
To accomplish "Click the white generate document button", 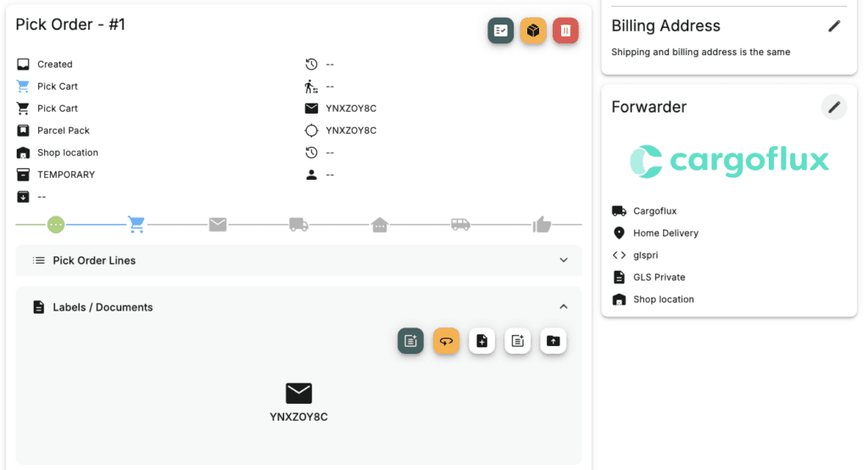I will pyautogui.click(x=517, y=341).
